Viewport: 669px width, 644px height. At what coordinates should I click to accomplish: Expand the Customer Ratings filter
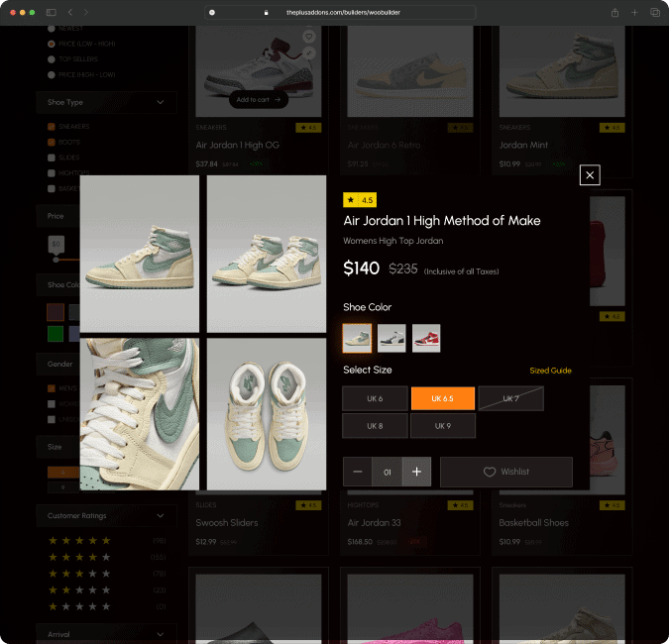(x=160, y=516)
